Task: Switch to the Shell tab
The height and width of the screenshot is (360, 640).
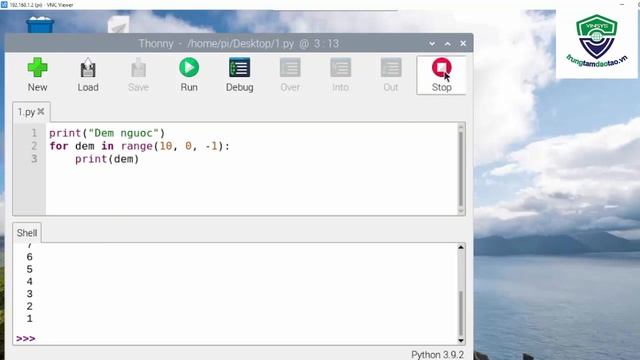Action: [27, 233]
